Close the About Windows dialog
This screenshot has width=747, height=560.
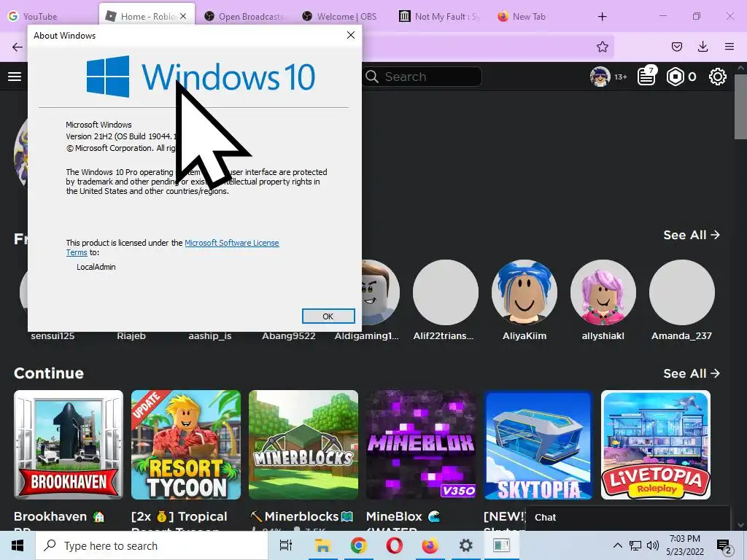(351, 35)
